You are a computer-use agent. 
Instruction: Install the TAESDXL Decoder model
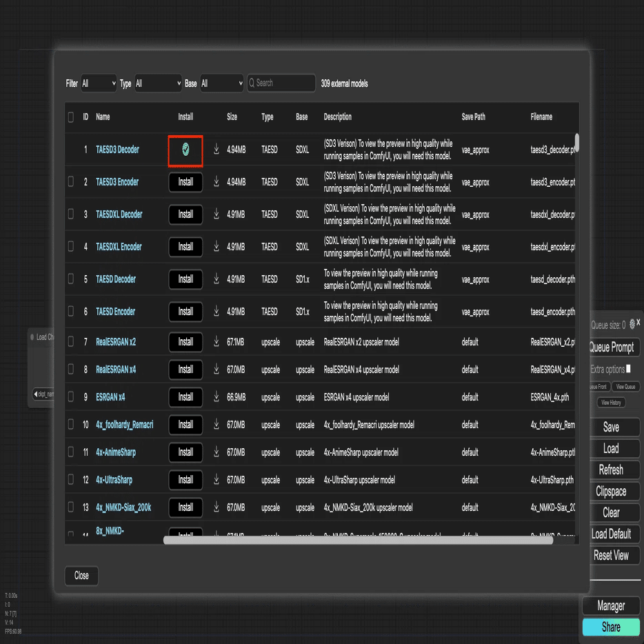[x=185, y=214]
